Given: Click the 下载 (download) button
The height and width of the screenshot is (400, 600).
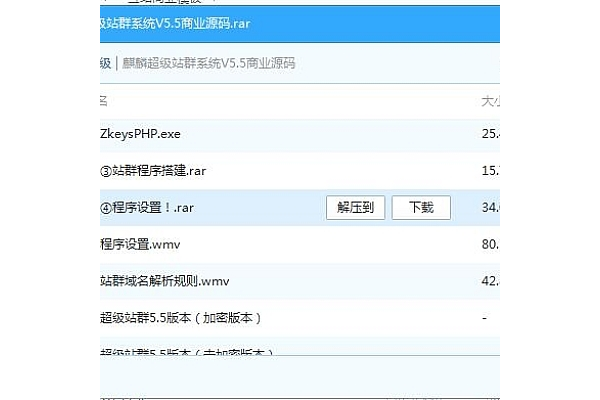Looking at the screenshot, I should (x=420, y=207).
